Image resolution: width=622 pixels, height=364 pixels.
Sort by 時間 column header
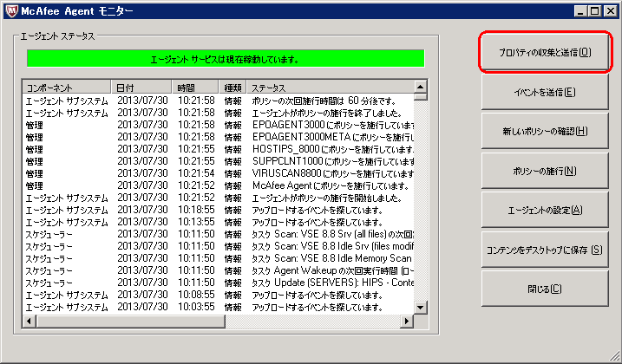tap(195, 88)
